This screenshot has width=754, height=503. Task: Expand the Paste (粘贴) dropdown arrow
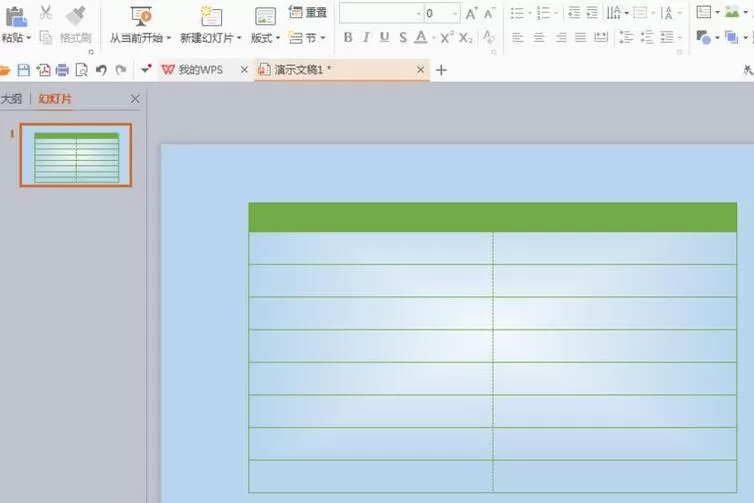(29, 38)
